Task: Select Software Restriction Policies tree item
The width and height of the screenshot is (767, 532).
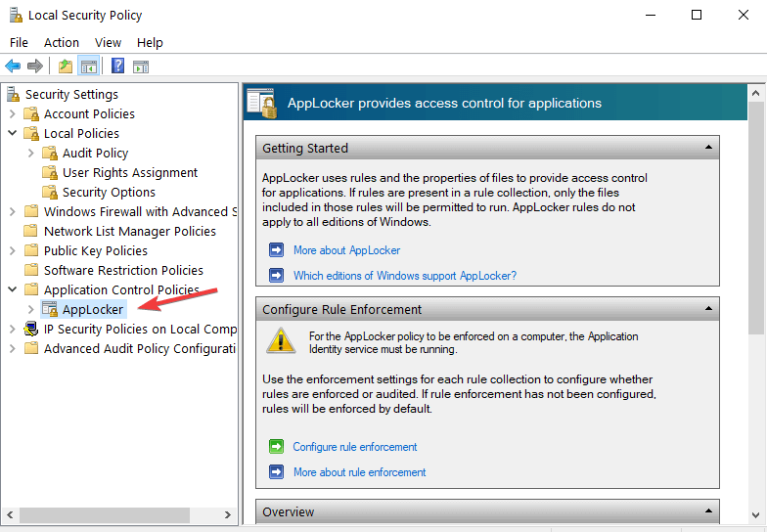Action: (x=123, y=270)
